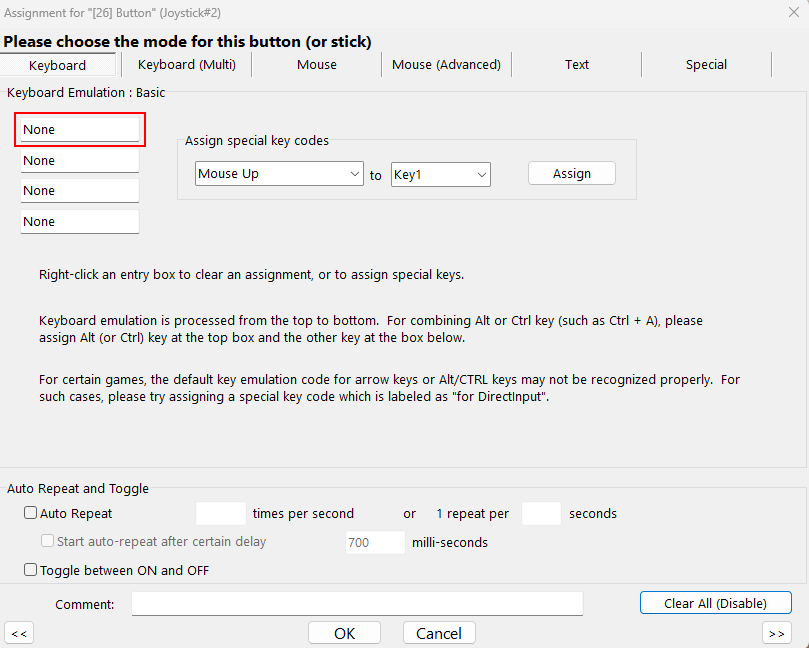Expand the Mouse Up special key dropdown

click(279, 174)
